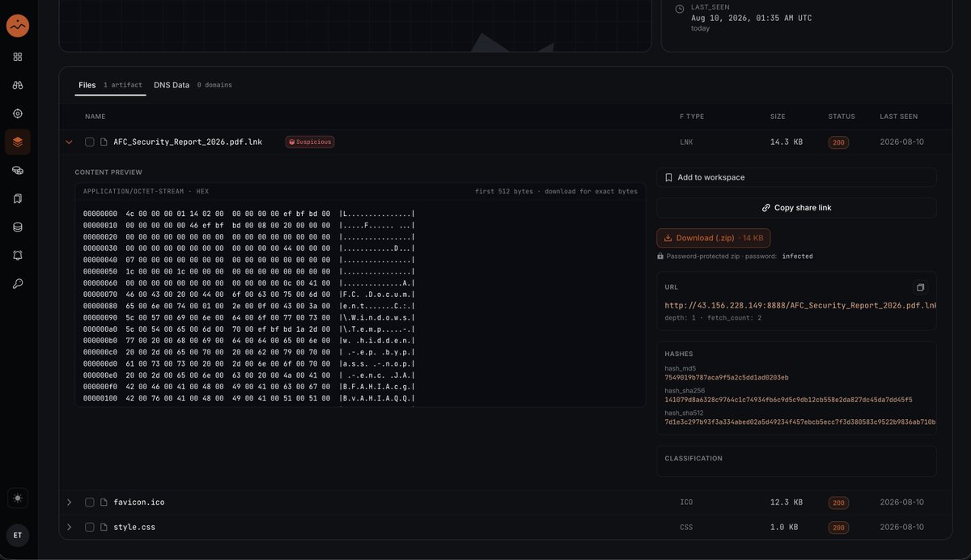The height and width of the screenshot is (560, 971).
Task: Click file icon of AFC_Security_Report_2026.pdf.lnk
Action: pyautogui.click(x=104, y=142)
